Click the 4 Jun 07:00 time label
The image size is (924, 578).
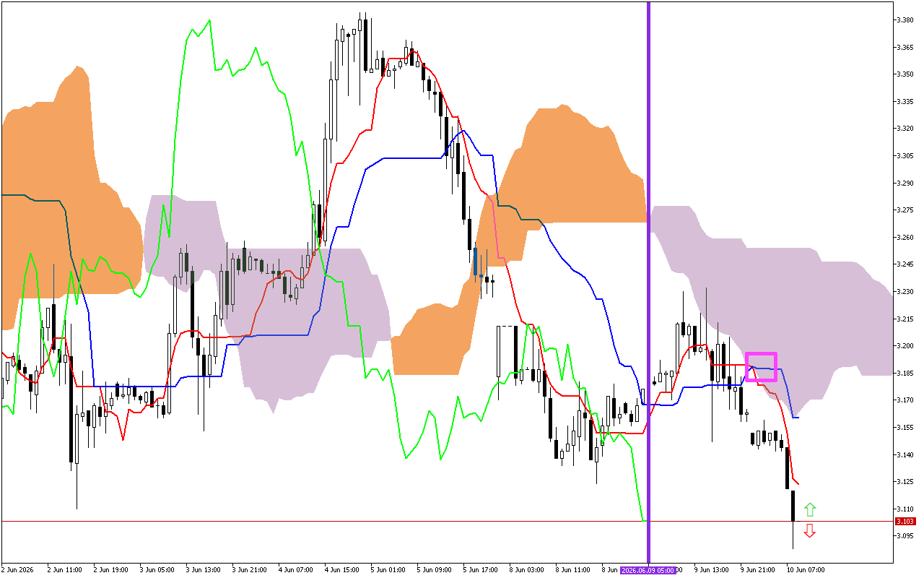pyautogui.click(x=295, y=570)
